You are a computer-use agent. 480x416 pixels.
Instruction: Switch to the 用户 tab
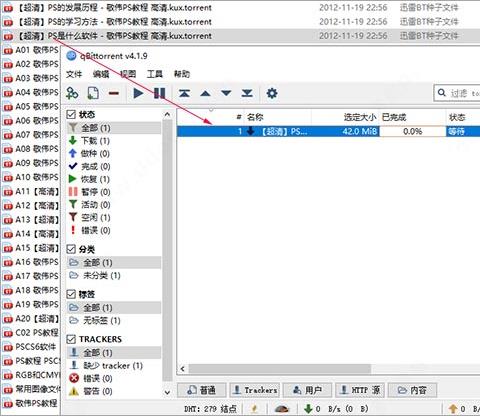308,390
